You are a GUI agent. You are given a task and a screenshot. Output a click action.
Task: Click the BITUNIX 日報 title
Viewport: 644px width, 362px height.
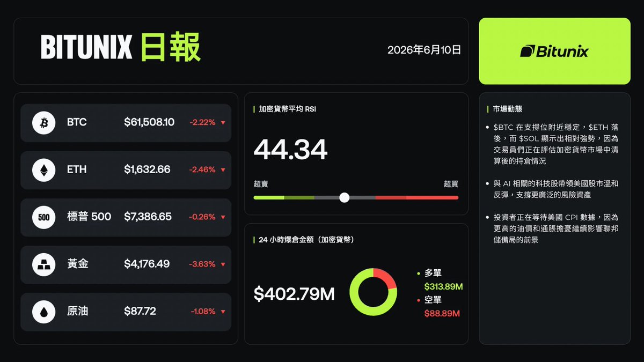(x=121, y=48)
